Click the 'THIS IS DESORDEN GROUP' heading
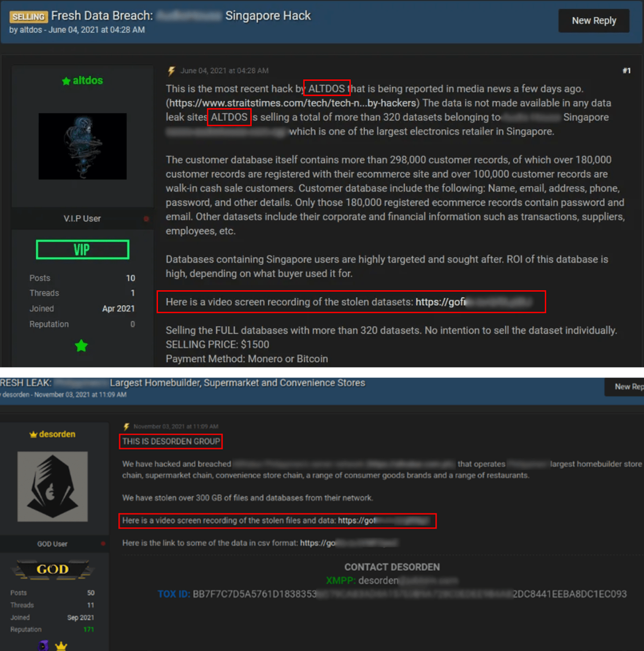 click(171, 441)
